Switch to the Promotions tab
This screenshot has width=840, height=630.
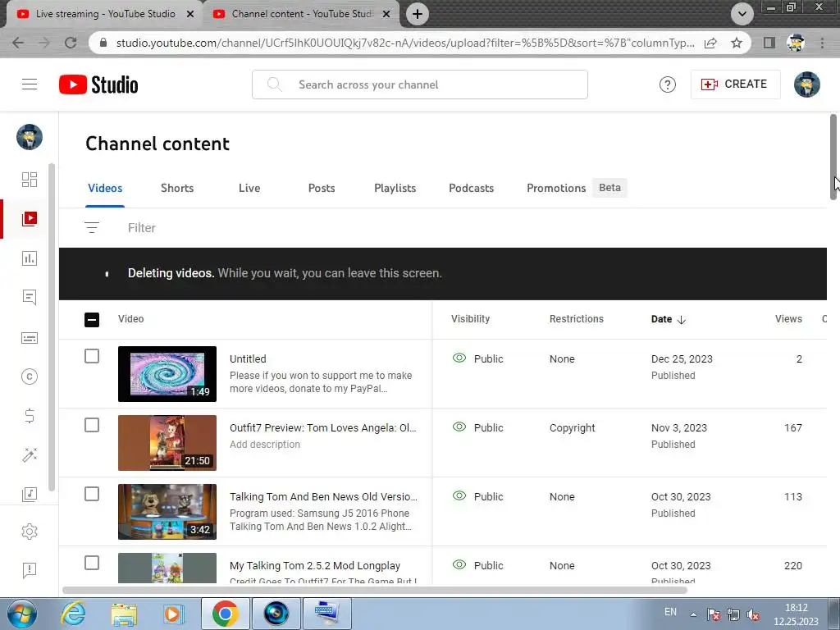pos(556,188)
